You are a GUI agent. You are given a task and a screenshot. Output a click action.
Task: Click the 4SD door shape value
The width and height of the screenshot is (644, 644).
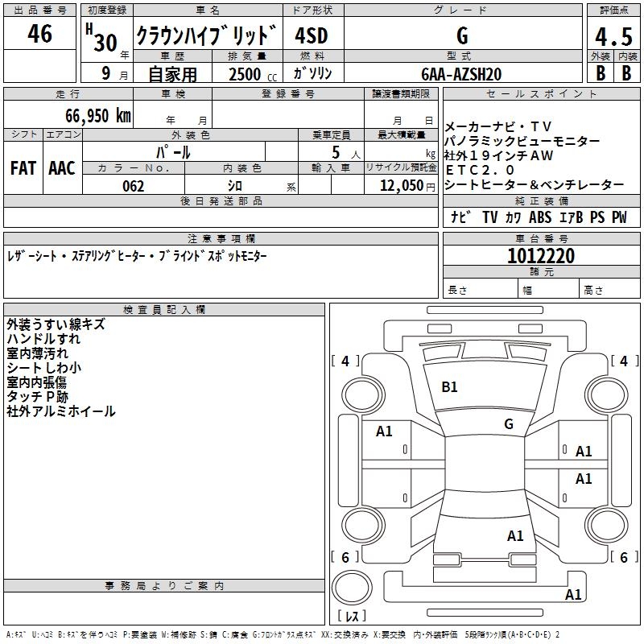coord(313,35)
